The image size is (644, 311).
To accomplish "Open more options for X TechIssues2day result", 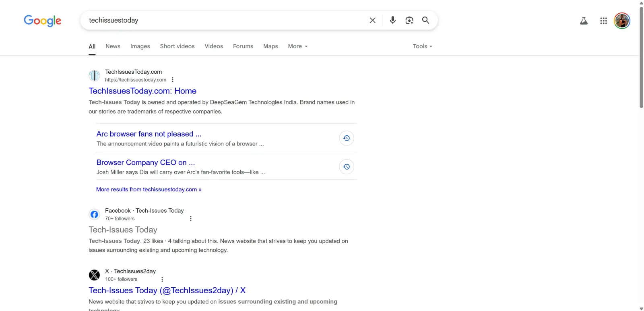I will [162, 279].
